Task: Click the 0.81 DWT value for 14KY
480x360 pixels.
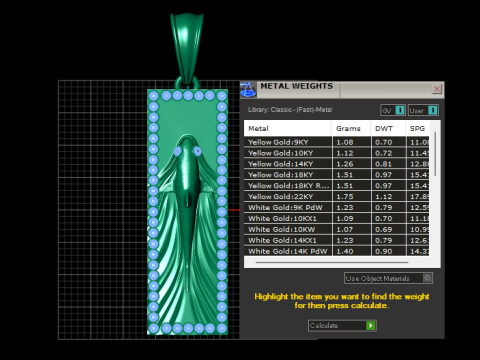Action: coord(384,164)
